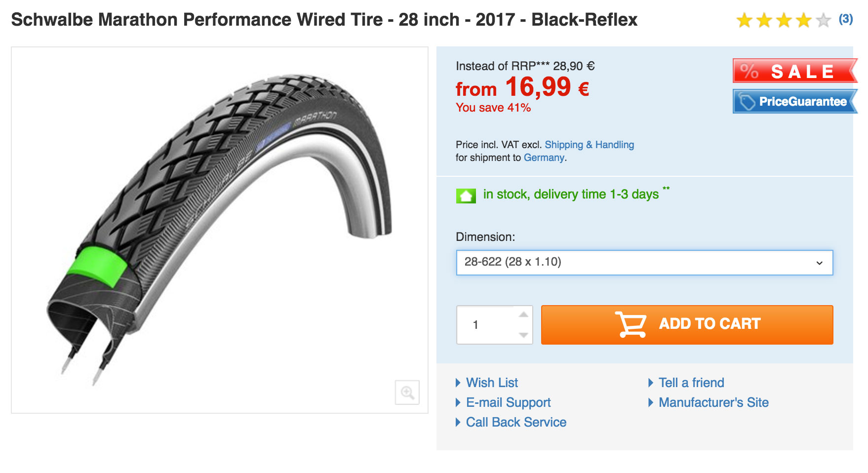Open the Shipping & Handling link
Screen dimensions: 868x473
pos(589,145)
